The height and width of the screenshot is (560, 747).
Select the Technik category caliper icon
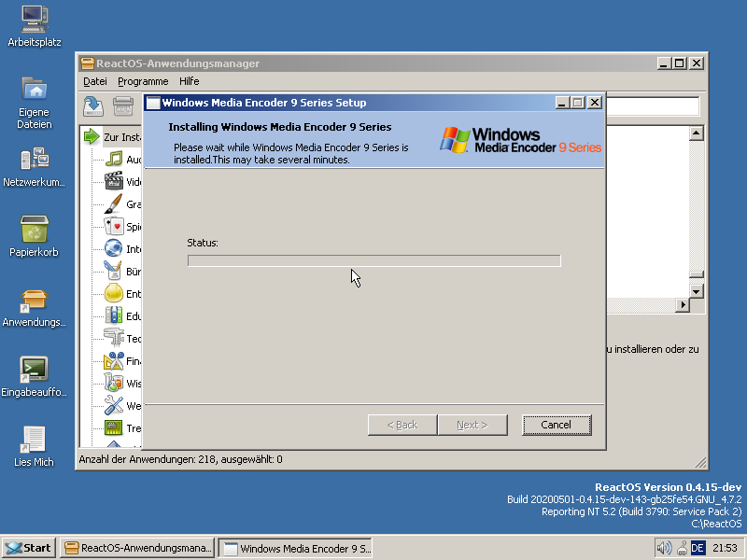coord(114,338)
